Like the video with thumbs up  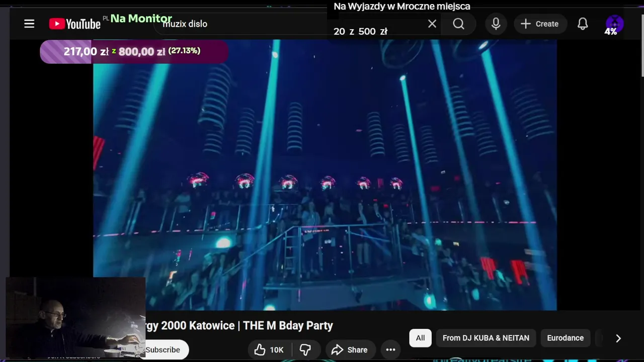point(269,350)
